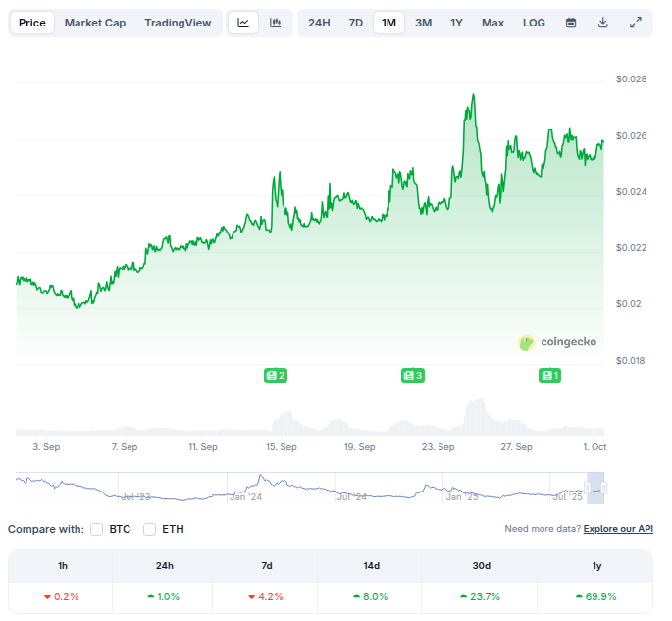This screenshot has width=672, height=621.
Task: Select the Market Cap tab
Action: [x=95, y=23]
